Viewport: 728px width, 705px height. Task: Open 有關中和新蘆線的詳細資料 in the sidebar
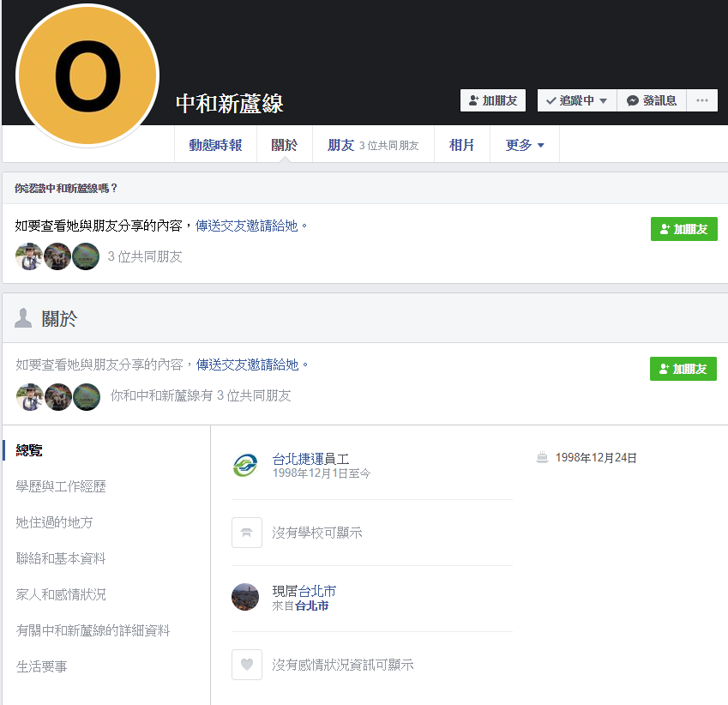pyautogui.click(x=93, y=630)
